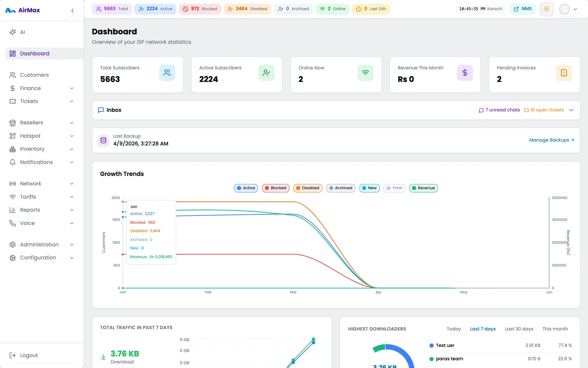Expand the Network menu chevron
The width and height of the screenshot is (588, 368).
pyautogui.click(x=72, y=184)
